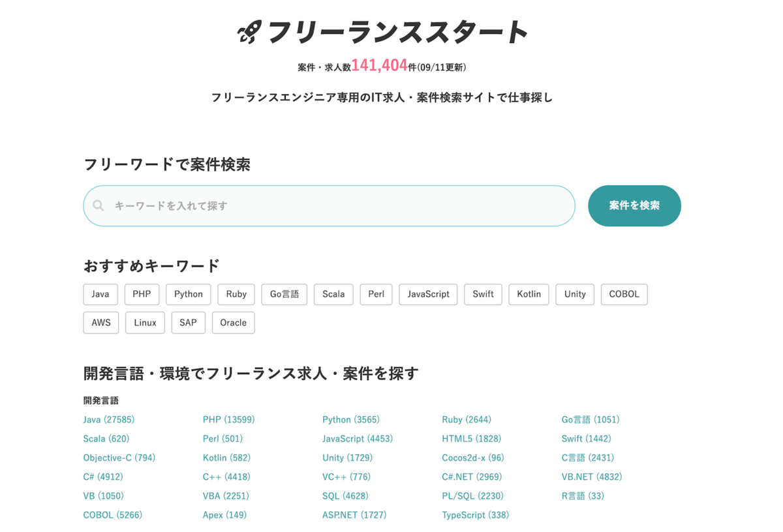Click the 開発言語・環境でフリーランス求人・案件を探す heading
This screenshot has height=532, width=783.
251,374
